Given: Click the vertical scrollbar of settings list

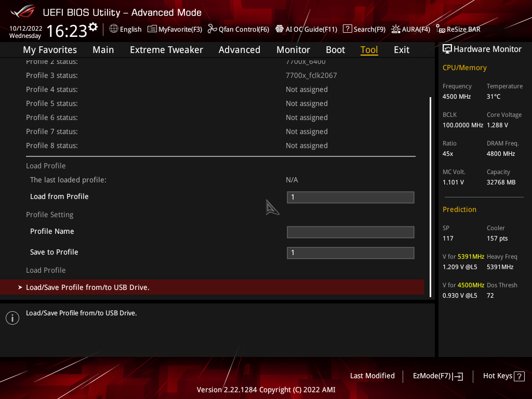Looking at the screenshot, I should (x=430, y=197).
